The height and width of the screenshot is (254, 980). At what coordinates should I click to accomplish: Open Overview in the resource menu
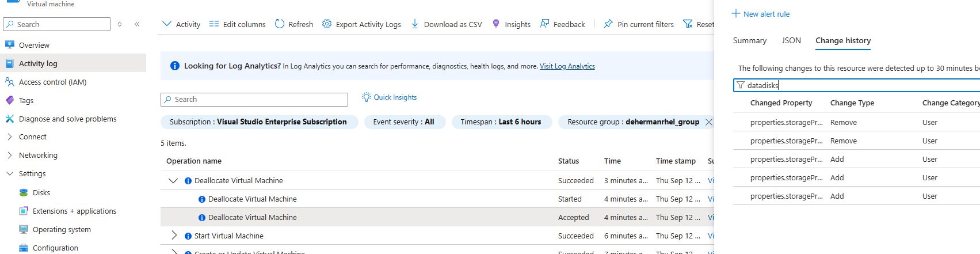coord(34,45)
